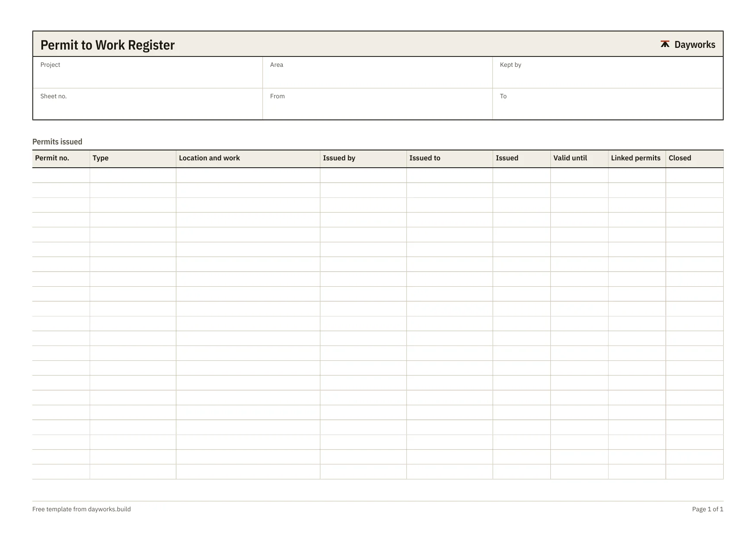
Task: Select the Valid until column header
Action: pos(579,159)
